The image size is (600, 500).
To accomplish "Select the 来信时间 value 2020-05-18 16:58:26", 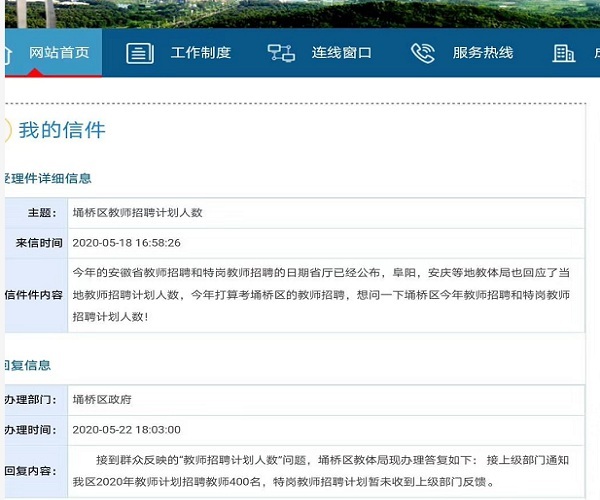I will [x=126, y=243].
